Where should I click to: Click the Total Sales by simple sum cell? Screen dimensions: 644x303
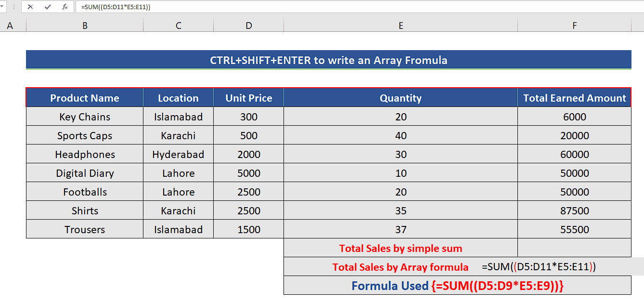[x=400, y=248]
